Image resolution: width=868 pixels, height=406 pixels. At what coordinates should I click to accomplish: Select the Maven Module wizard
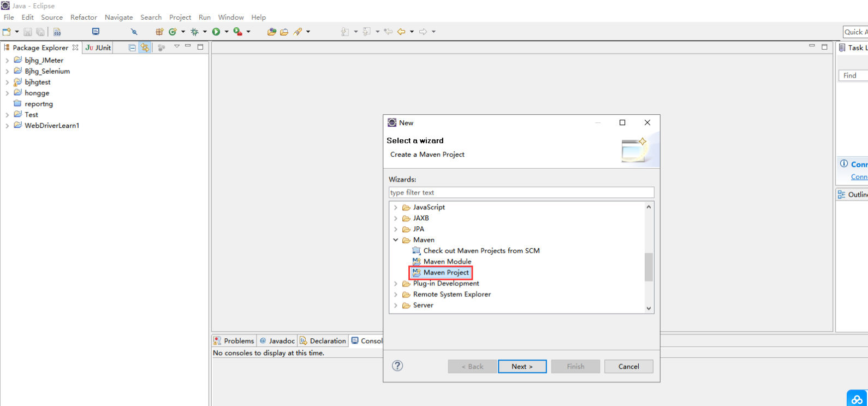(x=442, y=262)
